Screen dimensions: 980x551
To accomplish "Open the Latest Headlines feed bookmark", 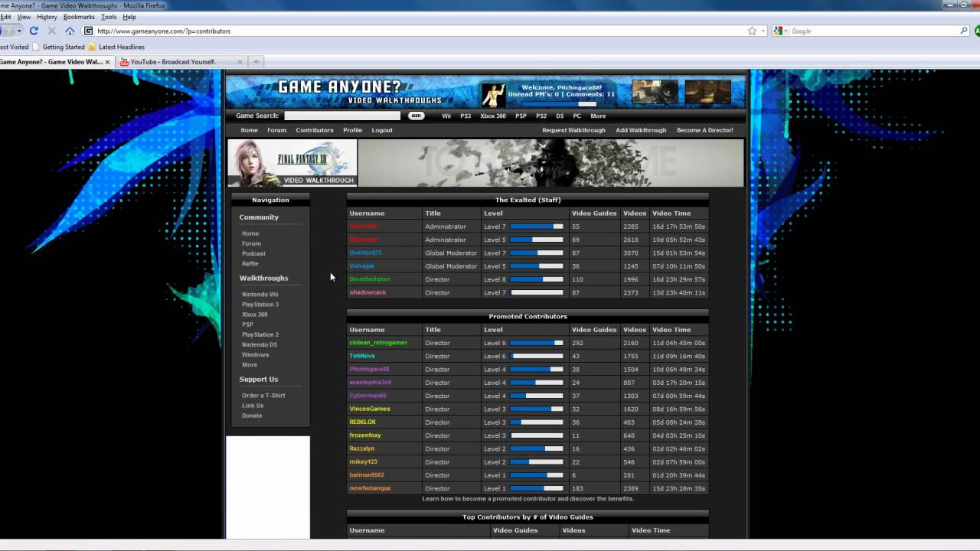I will (x=116, y=47).
